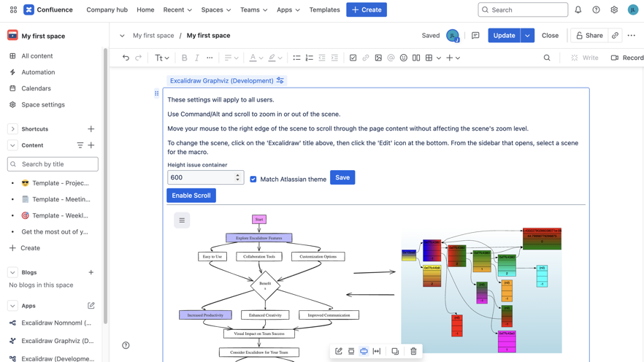Open the Spaces menu
644x362 pixels.
[x=216, y=9]
